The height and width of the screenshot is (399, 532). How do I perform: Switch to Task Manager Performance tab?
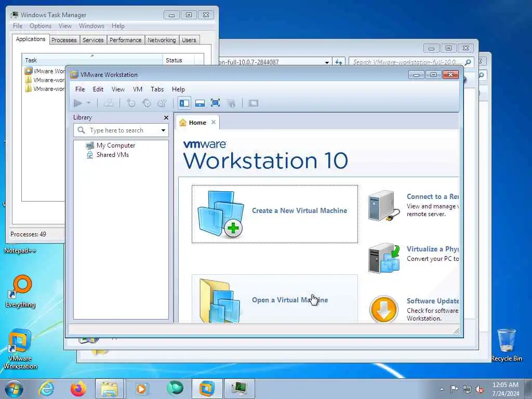[x=126, y=39]
